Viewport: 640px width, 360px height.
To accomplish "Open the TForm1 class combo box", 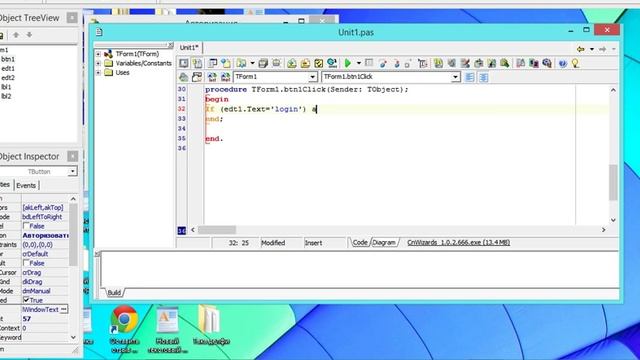I will (275, 77).
